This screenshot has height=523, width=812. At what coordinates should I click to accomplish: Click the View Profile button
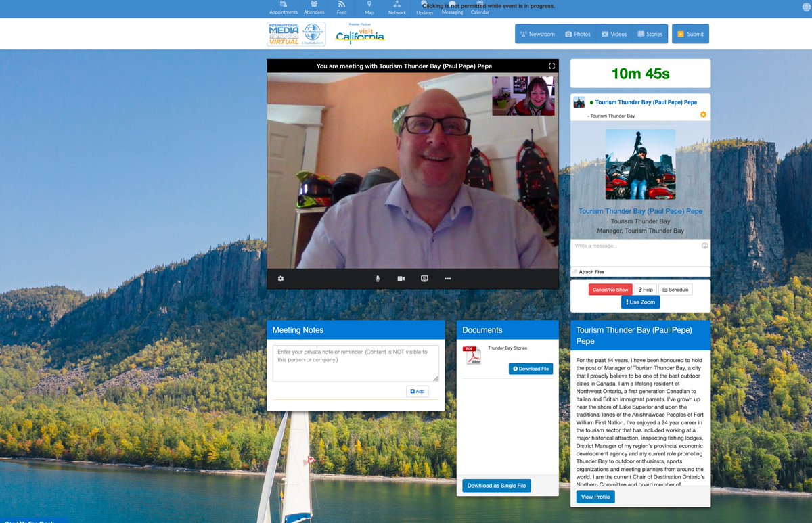pos(595,497)
